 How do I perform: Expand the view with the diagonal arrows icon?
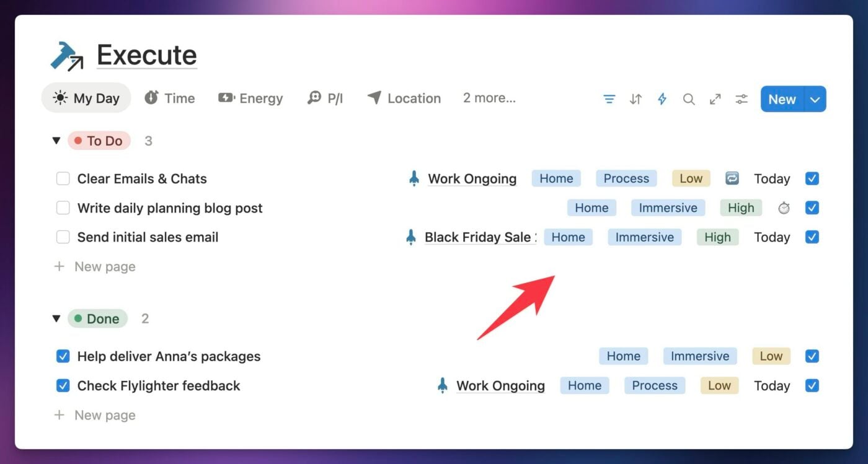click(714, 98)
